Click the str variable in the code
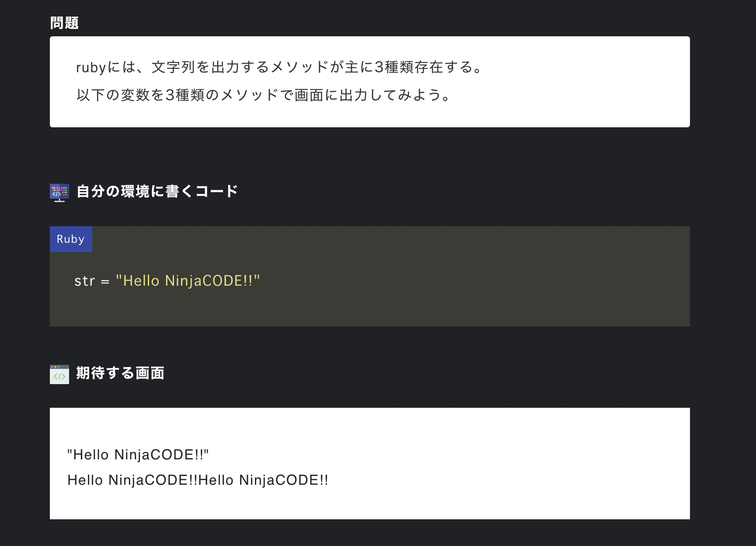The height and width of the screenshot is (546, 756). point(84,281)
